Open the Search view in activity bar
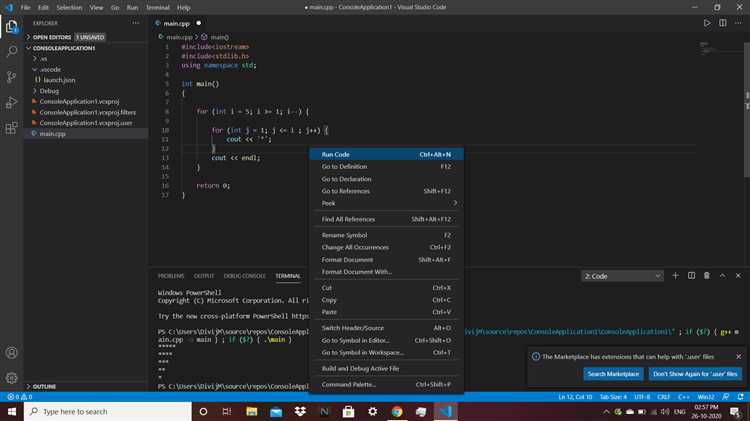Image resolution: width=750 pixels, height=421 pixels. point(11,51)
